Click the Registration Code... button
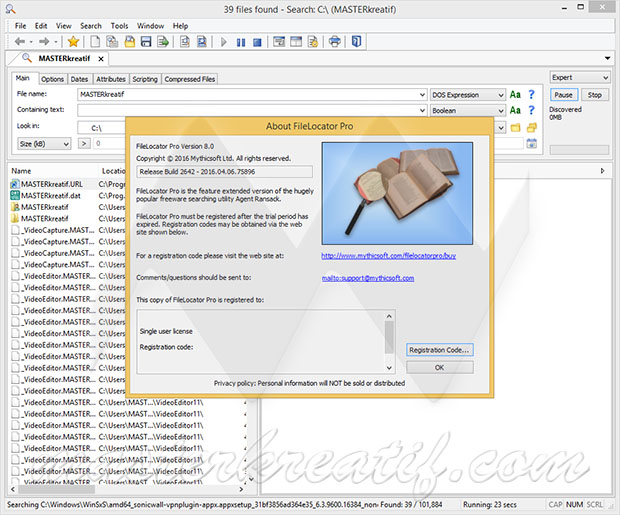 click(x=439, y=350)
